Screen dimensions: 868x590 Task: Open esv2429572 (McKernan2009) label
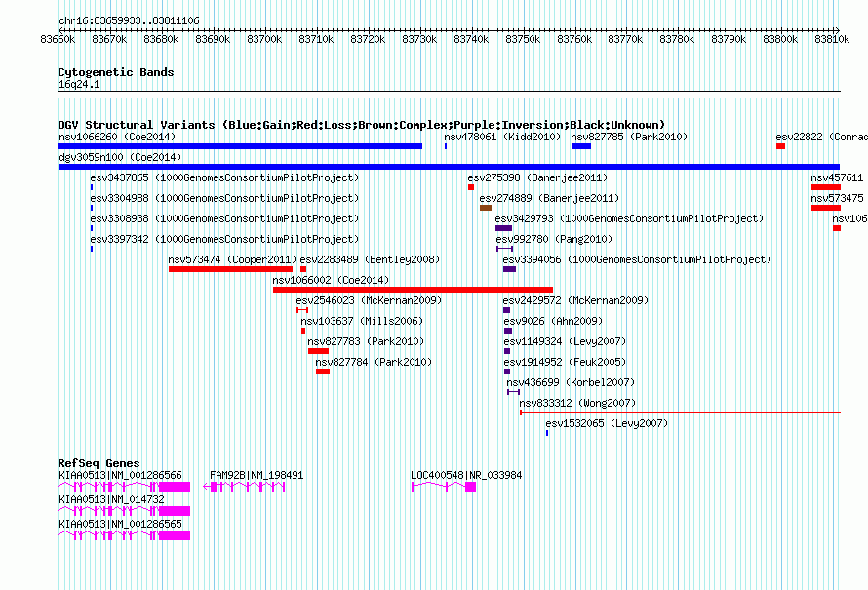click(x=575, y=300)
